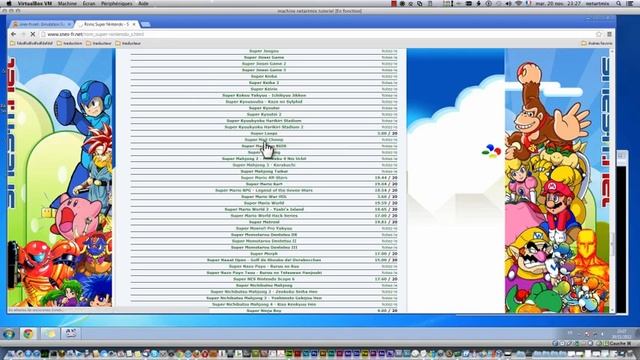The width and height of the screenshot is (640, 360).
Task: Open Spotlight search in the menu bar
Action: pos(619,3)
